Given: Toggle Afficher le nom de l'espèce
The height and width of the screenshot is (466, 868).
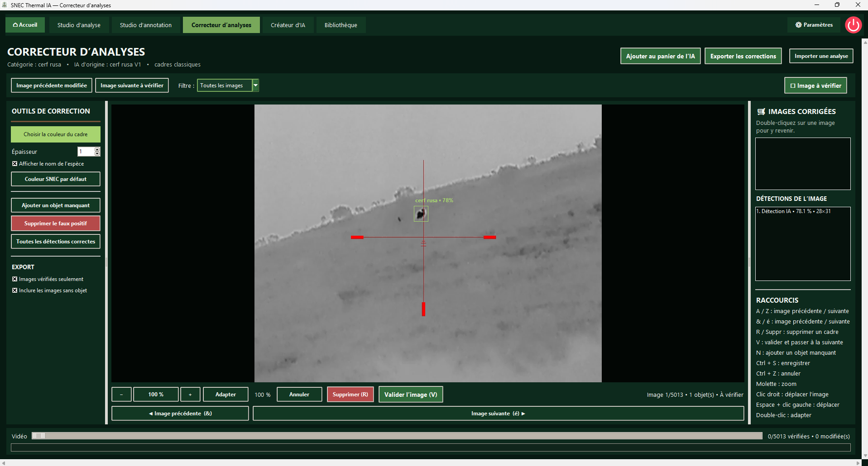Looking at the screenshot, I should click(x=14, y=164).
